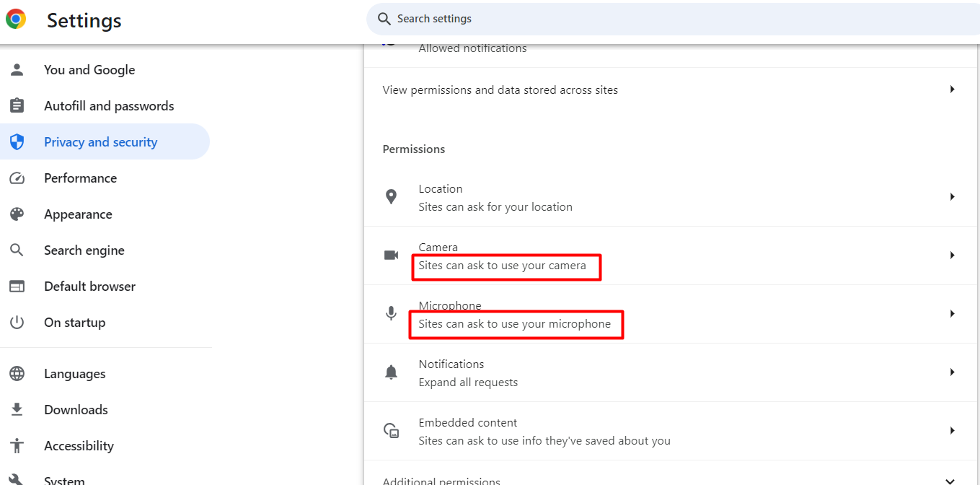
Task: Click the 'Allowed notifications' text
Action: (x=473, y=48)
